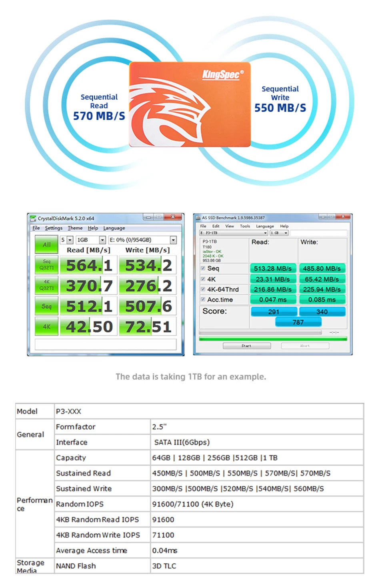Image resolution: width=380 pixels, height=588 pixels.
Task: Click the write score 340
Action: click(322, 312)
